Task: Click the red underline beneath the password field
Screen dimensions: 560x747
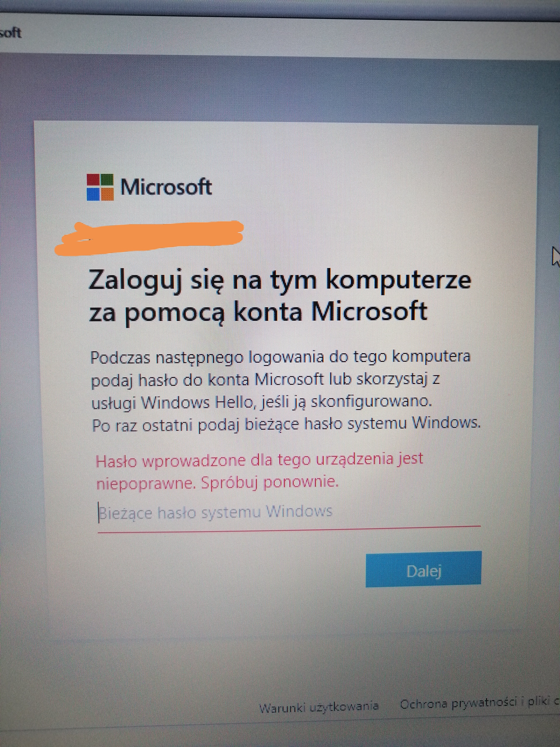Action: click(x=289, y=528)
